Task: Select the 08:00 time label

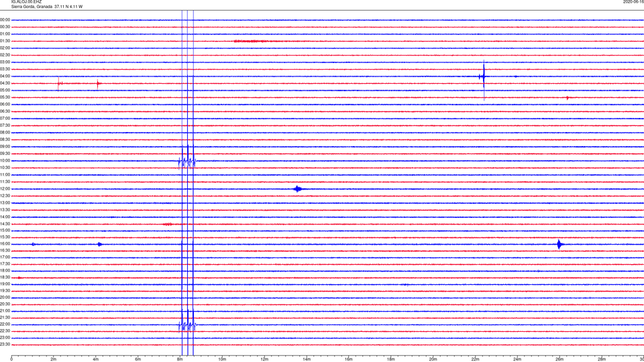Action: pos(5,133)
